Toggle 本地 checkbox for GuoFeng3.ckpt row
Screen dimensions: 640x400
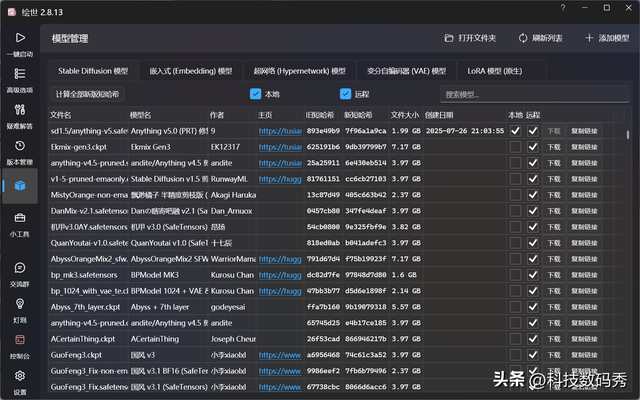pyautogui.click(x=515, y=355)
